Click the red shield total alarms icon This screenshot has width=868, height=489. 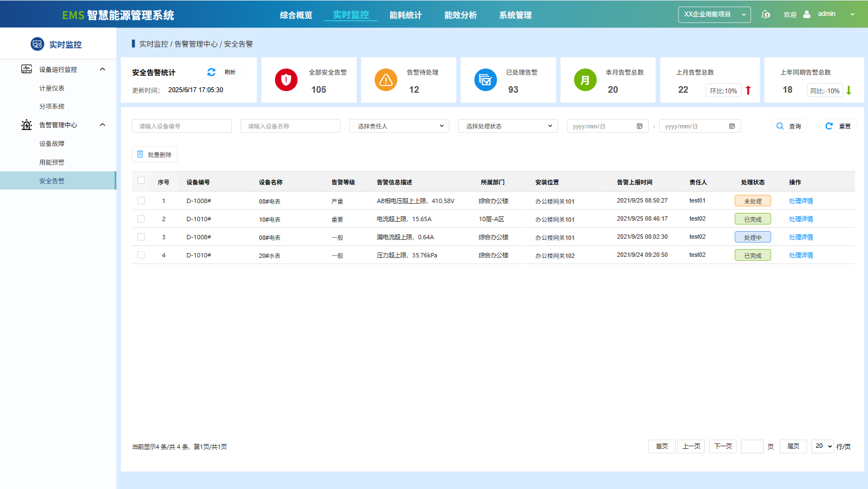[x=286, y=80]
